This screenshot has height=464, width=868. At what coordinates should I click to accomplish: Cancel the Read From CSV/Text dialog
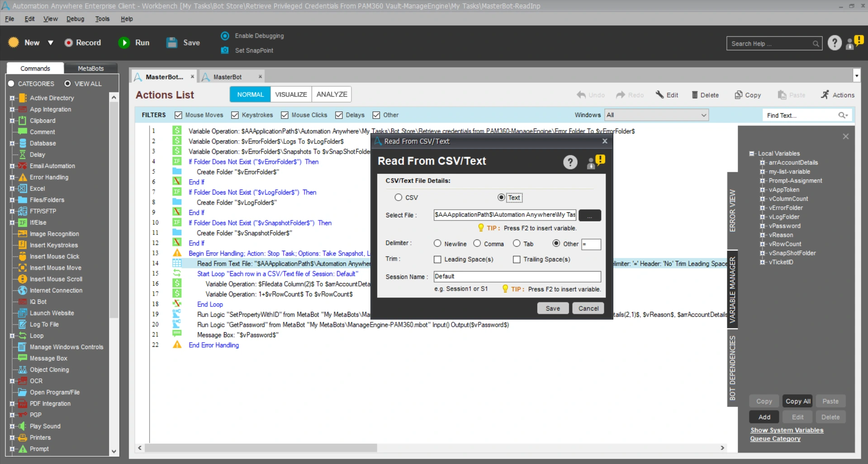(588, 308)
